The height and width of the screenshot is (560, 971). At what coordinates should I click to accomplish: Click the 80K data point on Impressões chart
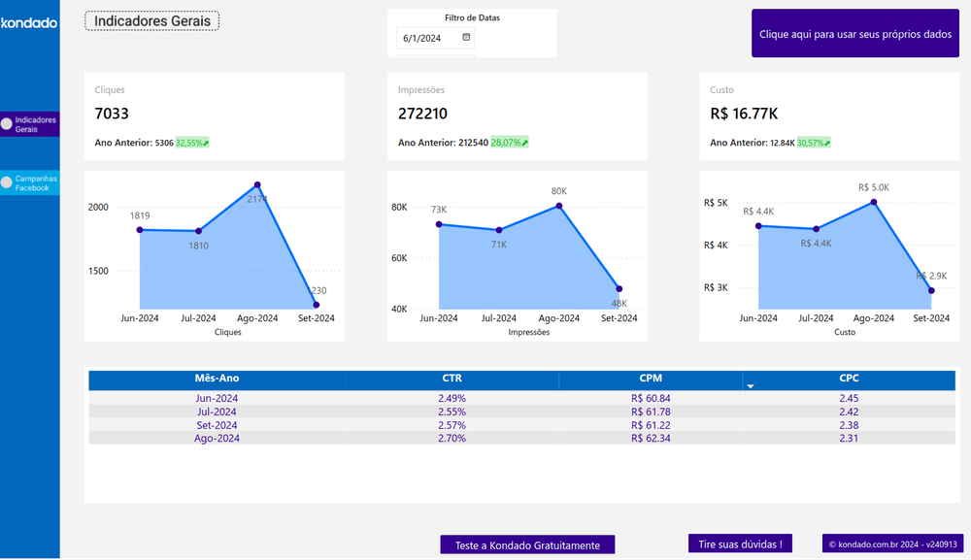[x=558, y=207]
